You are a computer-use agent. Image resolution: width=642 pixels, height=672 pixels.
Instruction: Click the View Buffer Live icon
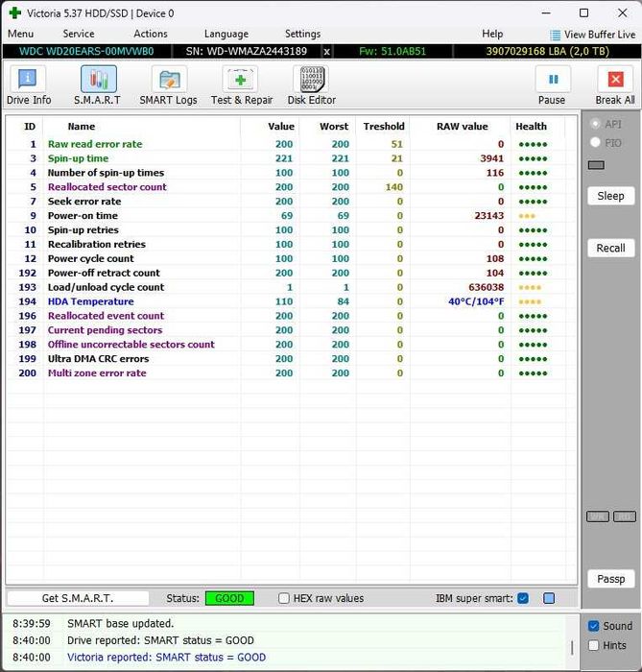tap(555, 35)
